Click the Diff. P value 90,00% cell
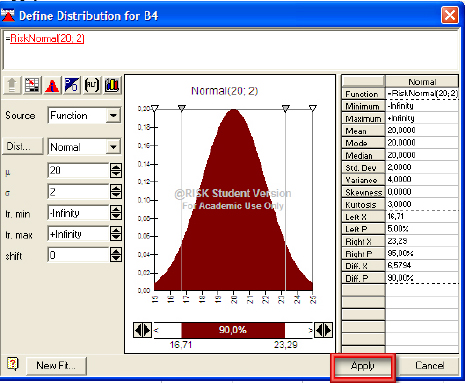 (423, 278)
